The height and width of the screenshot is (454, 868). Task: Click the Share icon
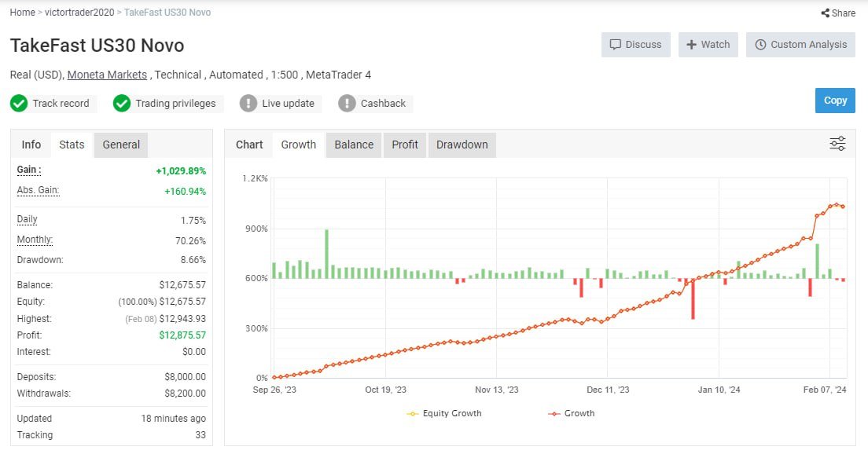(x=825, y=13)
